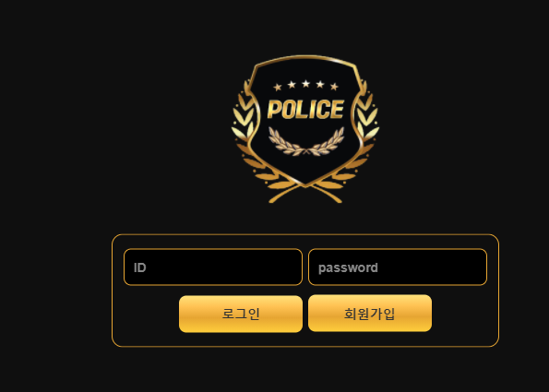549x392 pixels.
Task: Click the center star on the badge
Action: 306,84
